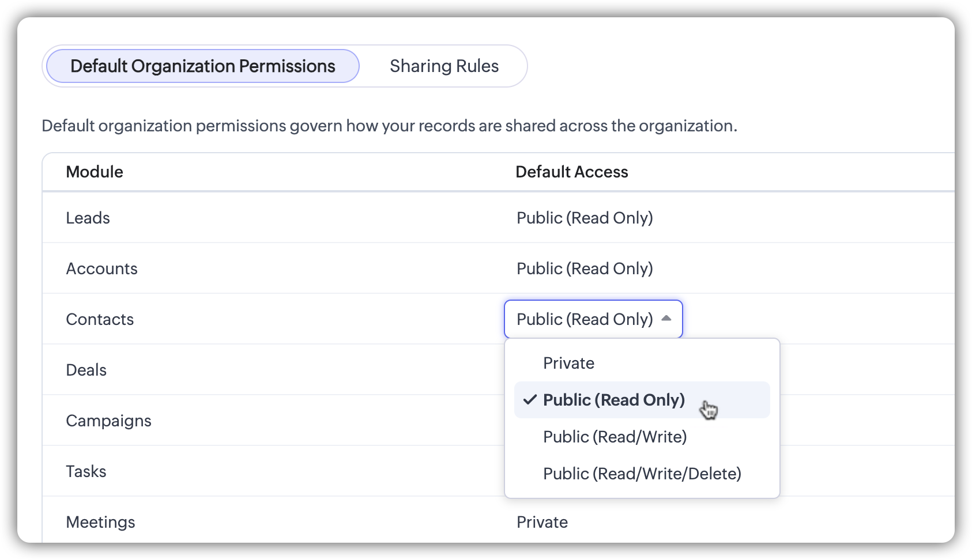The width and height of the screenshot is (972, 560).
Task: Click the Deals module name
Action: click(x=86, y=370)
